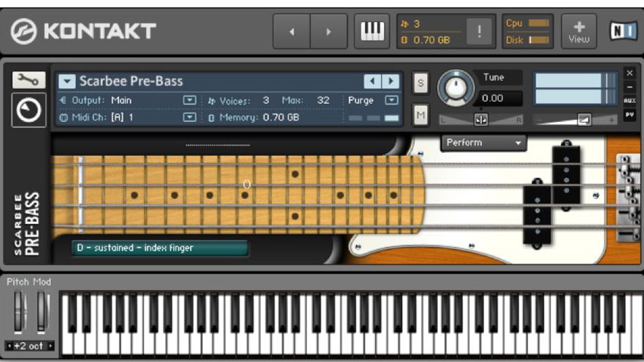Click the Memory 0.70 GB readout
The height and width of the screenshot is (362, 644).
(x=281, y=117)
